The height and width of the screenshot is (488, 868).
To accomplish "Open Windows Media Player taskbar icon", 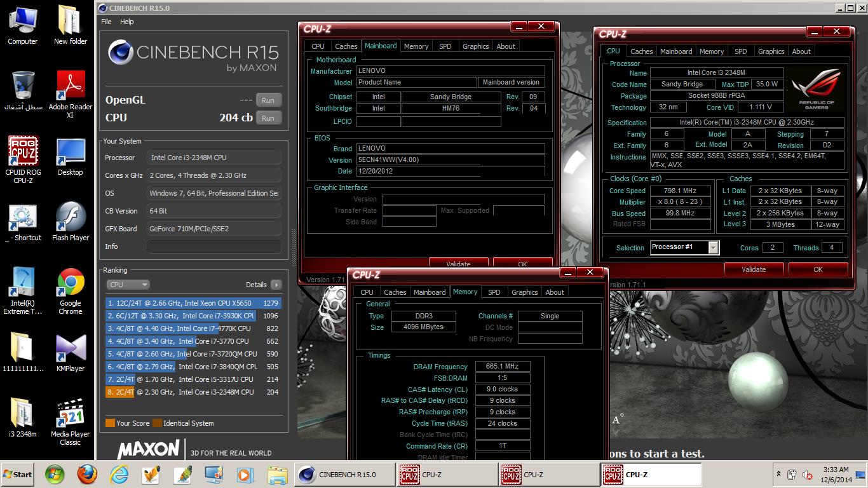I will [x=245, y=474].
